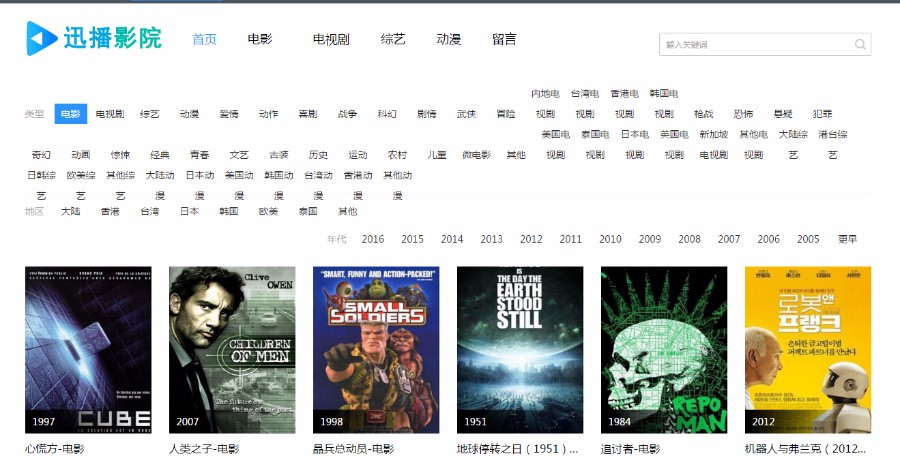Select the 剧情 genre filter
The width and height of the screenshot is (900, 456).
pos(426,114)
